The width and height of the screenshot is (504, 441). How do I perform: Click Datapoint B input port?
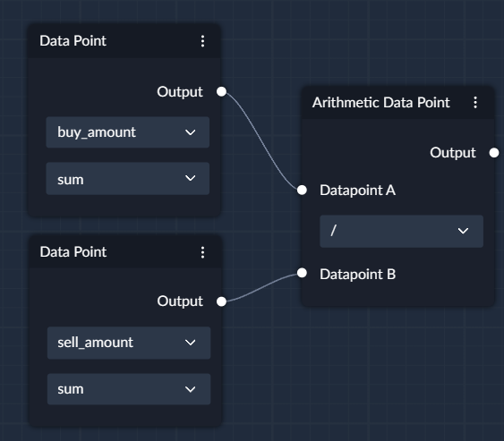coord(302,273)
